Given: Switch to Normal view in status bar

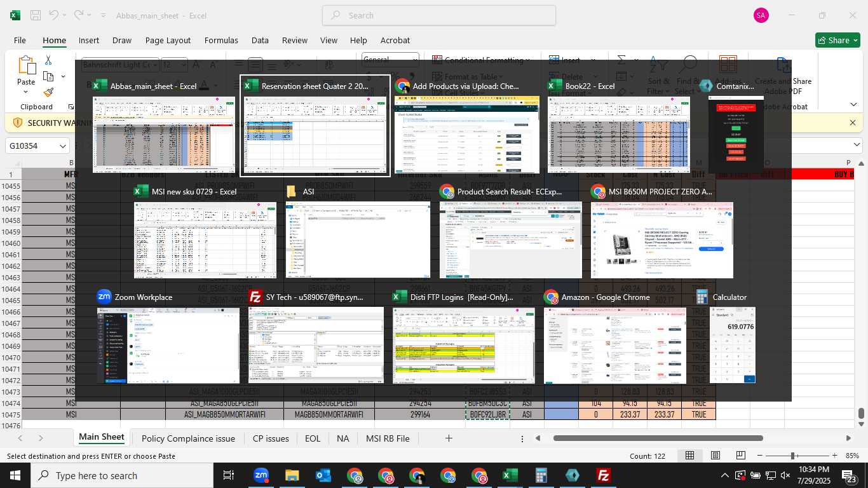Looking at the screenshot, I should pos(689,456).
